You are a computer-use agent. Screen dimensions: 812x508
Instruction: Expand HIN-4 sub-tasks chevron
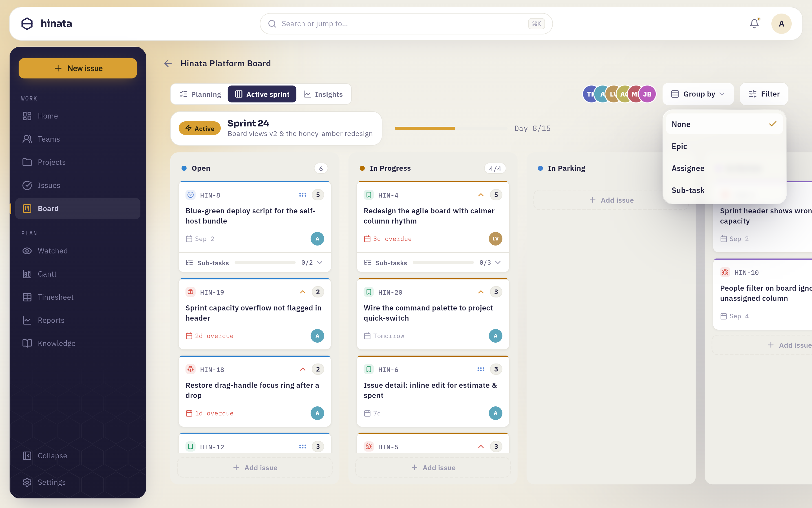(498, 263)
